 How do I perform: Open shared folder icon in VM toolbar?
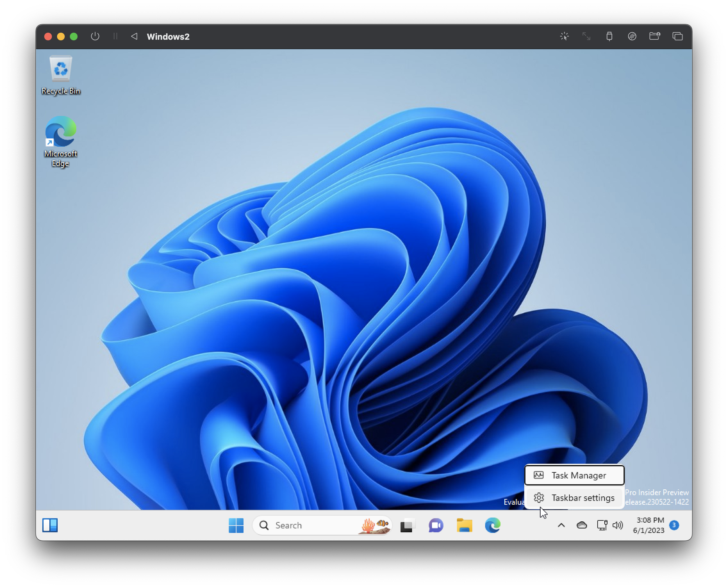click(654, 36)
